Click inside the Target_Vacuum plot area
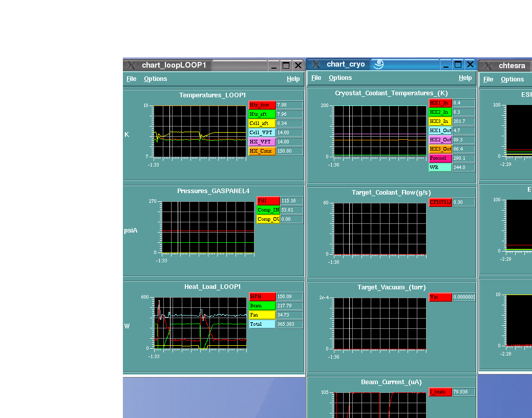The height and width of the screenshot is (418, 532). (380, 323)
